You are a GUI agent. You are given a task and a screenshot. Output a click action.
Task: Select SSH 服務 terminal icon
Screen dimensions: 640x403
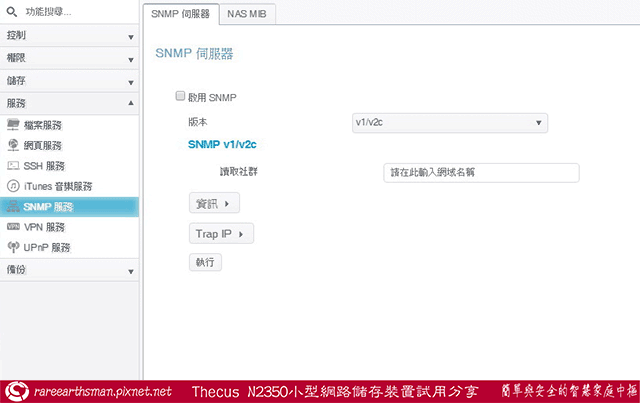14,166
